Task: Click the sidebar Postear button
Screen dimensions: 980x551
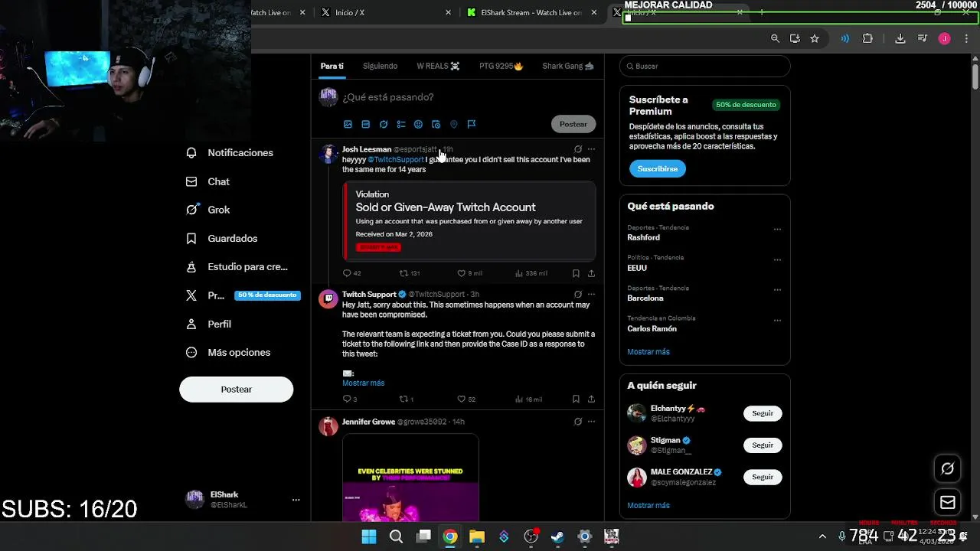Action: (x=237, y=390)
